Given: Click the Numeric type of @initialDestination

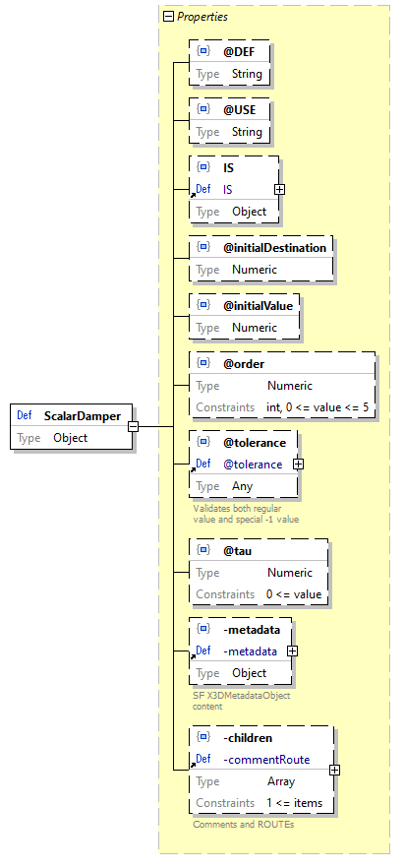Looking at the screenshot, I should (255, 270).
